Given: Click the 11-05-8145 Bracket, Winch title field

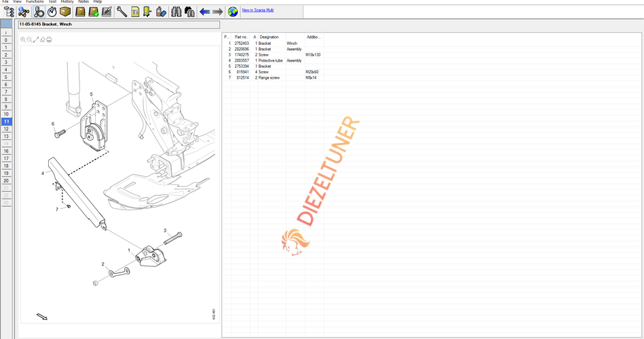Looking at the screenshot, I should tap(119, 24).
